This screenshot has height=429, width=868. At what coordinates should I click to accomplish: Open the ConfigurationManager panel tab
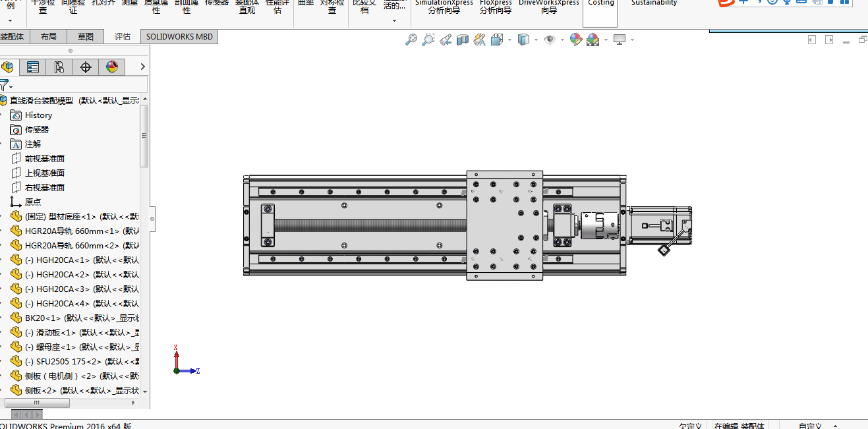[59, 67]
